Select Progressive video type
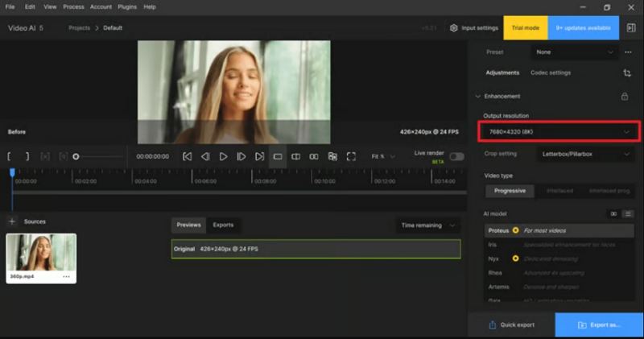644x339 pixels. point(510,191)
